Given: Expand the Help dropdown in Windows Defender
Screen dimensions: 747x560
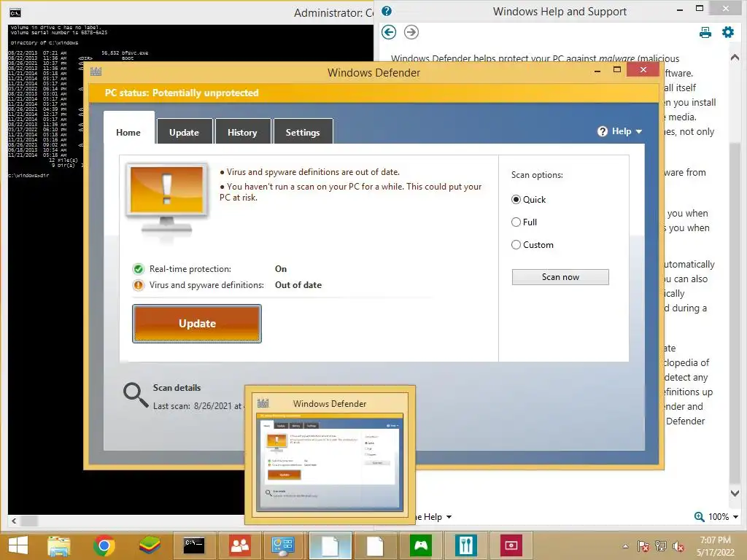Looking at the screenshot, I should point(620,131).
